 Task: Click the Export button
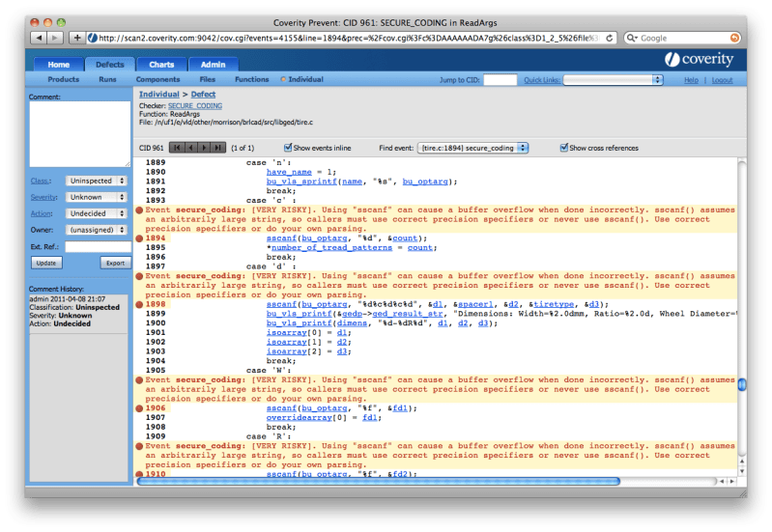point(115,263)
